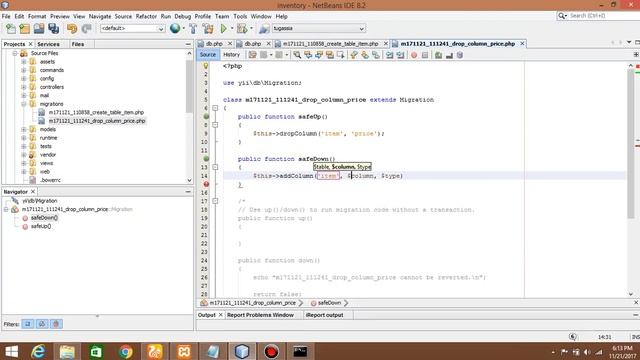Click the Shift Line Right icon

[400, 55]
